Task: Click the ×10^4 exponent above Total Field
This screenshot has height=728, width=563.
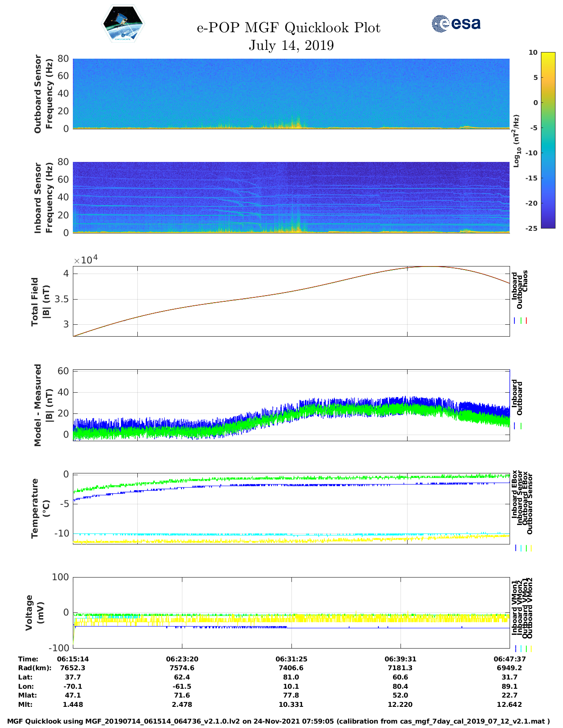Action: click(x=86, y=260)
